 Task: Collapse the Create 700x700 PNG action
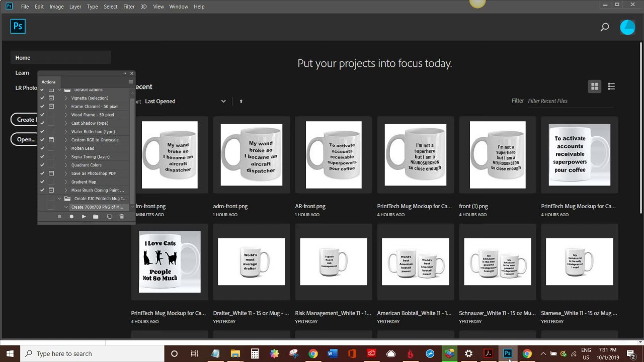pyautogui.click(x=66, y=207)
